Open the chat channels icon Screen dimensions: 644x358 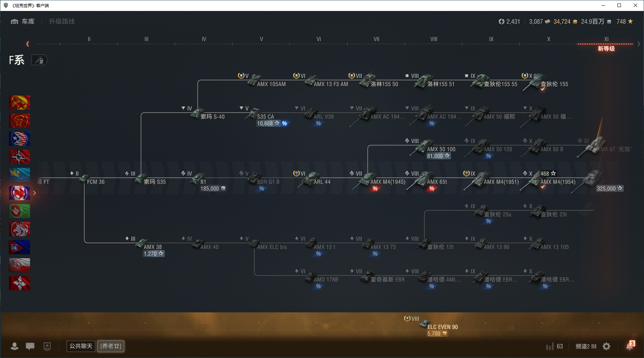coord(30,346)
